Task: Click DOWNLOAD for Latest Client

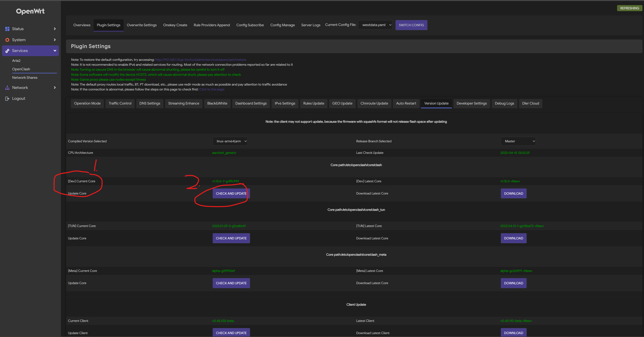Action: pos(513,333)
